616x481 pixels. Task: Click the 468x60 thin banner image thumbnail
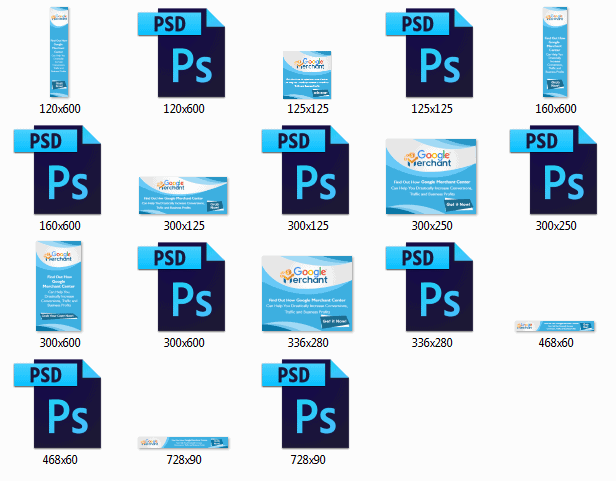tap(556, 326)
